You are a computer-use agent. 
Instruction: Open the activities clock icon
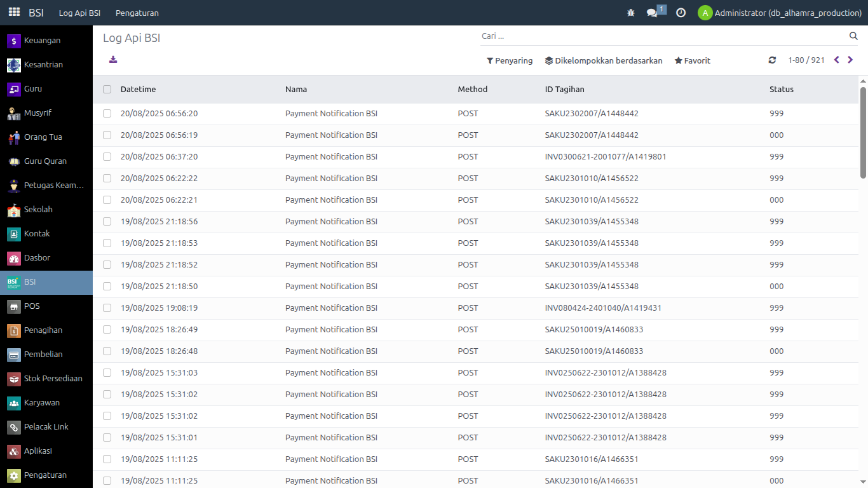[681, 13]
